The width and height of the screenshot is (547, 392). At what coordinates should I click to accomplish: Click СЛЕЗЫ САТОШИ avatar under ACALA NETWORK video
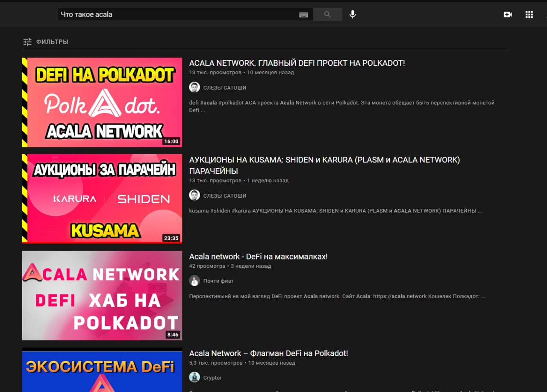[x=194, y=88]
